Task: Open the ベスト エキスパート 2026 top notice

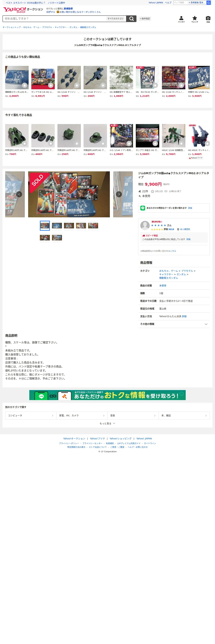Action: click(x=35, y=3)
